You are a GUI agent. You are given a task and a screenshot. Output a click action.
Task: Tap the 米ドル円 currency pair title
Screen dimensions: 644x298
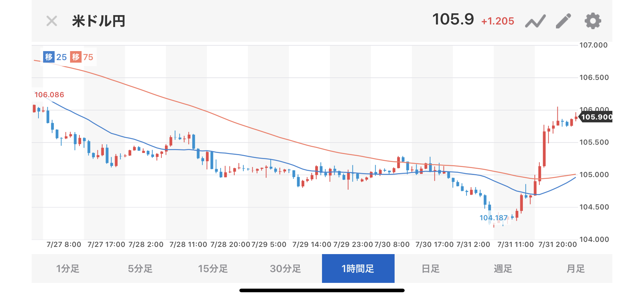(98, 21)
